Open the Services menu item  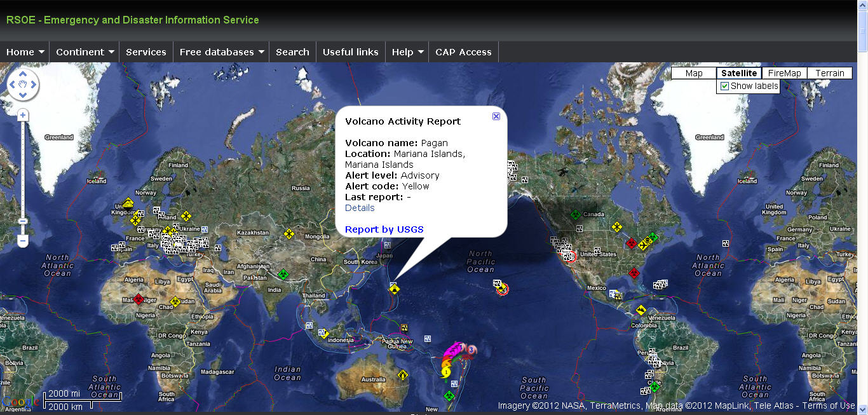pyautogui.click(x=146, y=52)
